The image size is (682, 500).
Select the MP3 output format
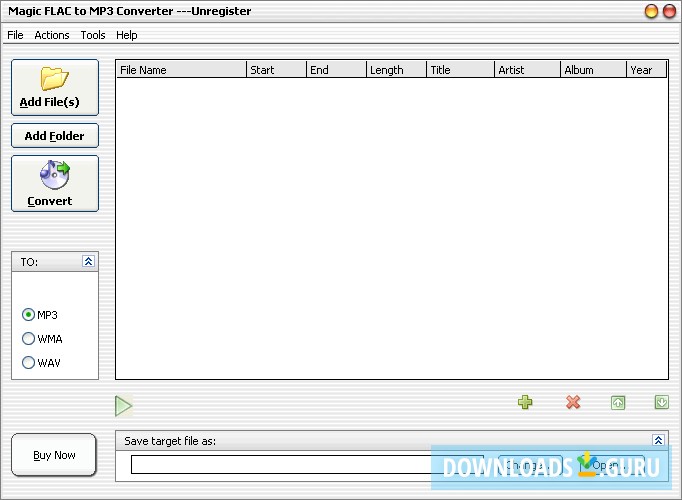click(x=40, y=314)
